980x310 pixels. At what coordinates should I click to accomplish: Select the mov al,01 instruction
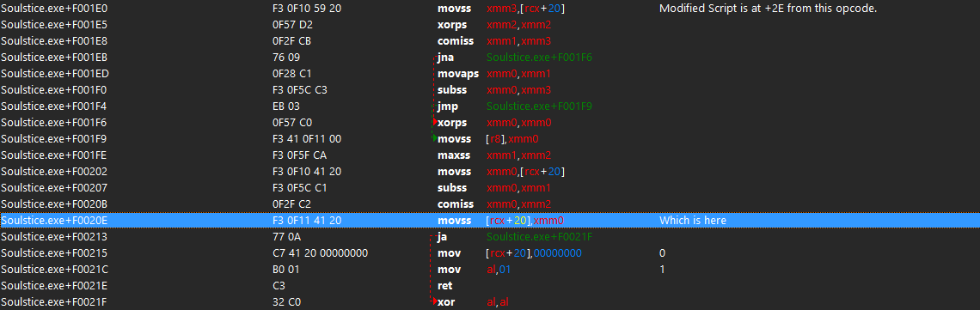(490, 269)
